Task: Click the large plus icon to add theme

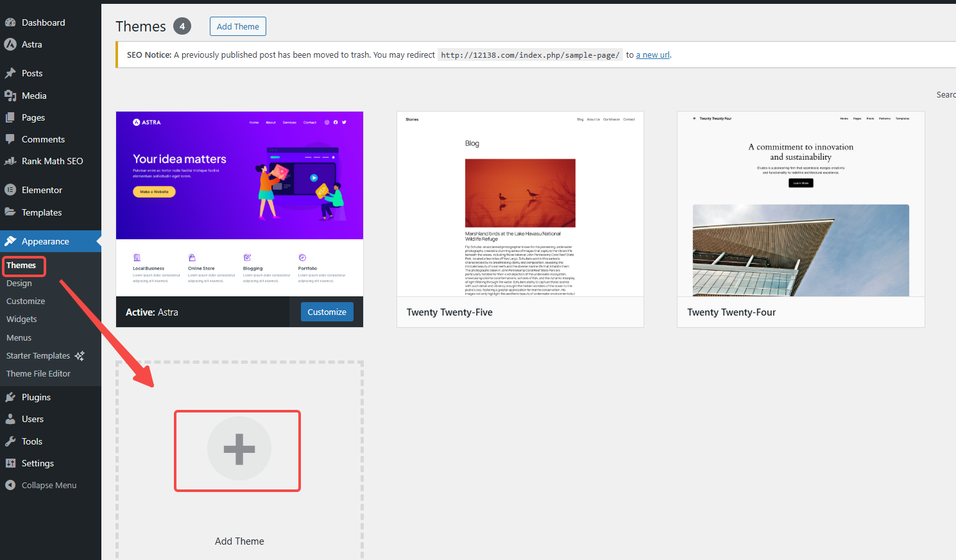Action: 239,449
